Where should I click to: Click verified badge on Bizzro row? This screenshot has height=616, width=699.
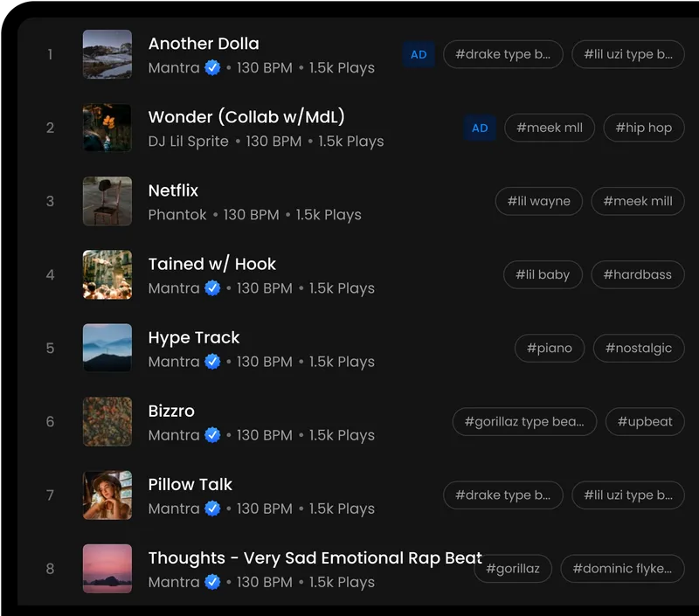point(212,435)
